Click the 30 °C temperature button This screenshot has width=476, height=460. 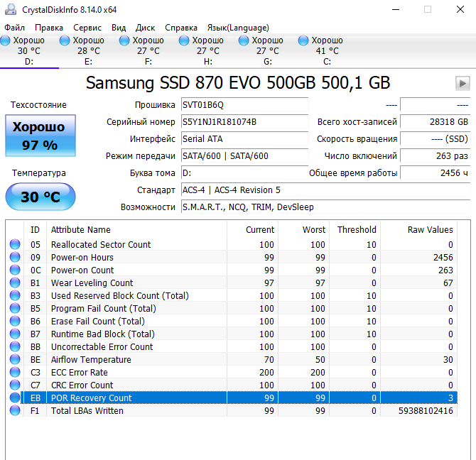click(40, 197)
